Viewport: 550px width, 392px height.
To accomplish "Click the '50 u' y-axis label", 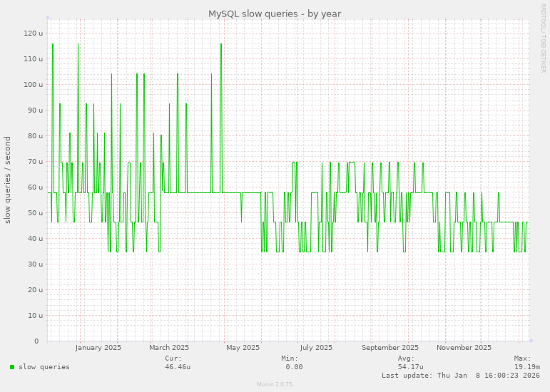I will coord(36,212).
